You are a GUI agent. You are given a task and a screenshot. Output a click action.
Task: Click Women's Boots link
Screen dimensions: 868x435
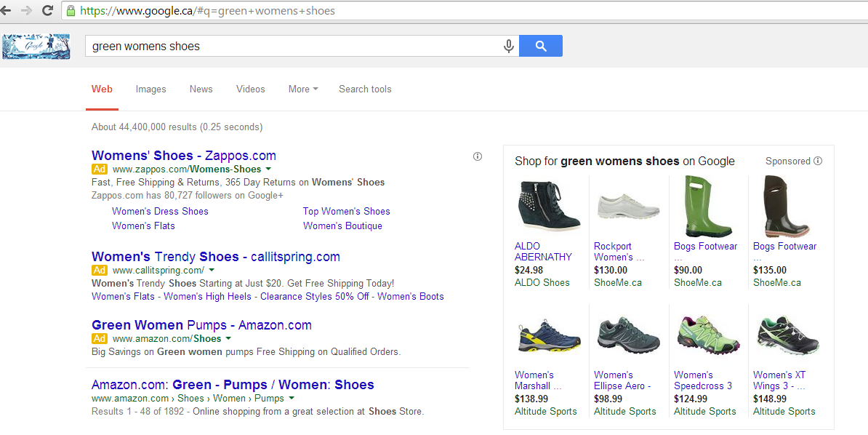[411, 297]
